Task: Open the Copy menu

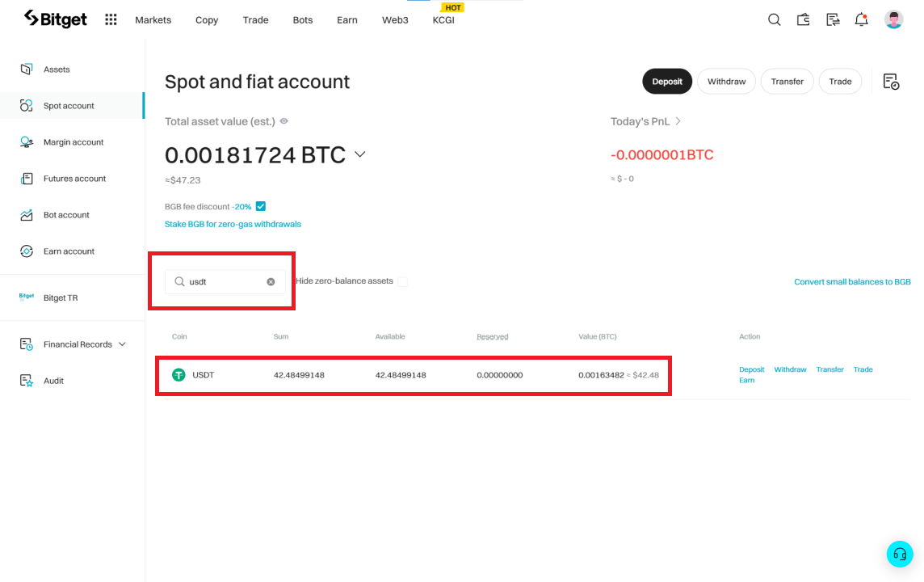Action: pyautogui.click(x=207, y=19)
